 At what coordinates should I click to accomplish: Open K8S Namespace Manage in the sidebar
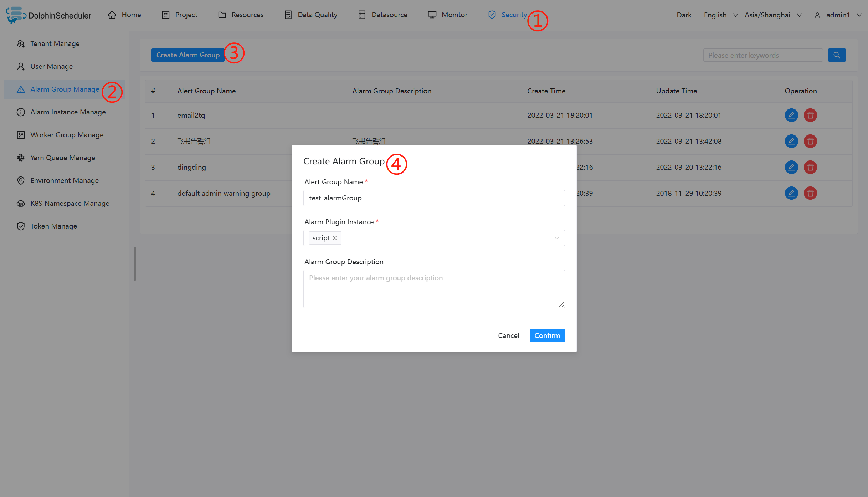pyautogui.click(x=70, y=203)
